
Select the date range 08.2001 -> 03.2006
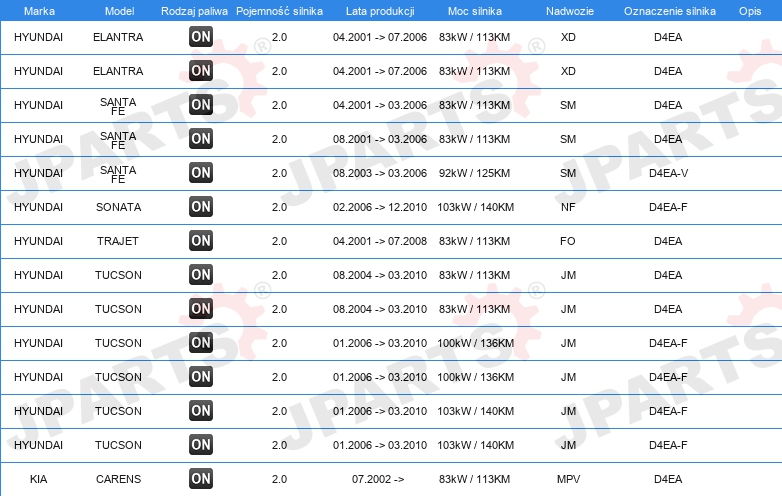click(380, 139)
